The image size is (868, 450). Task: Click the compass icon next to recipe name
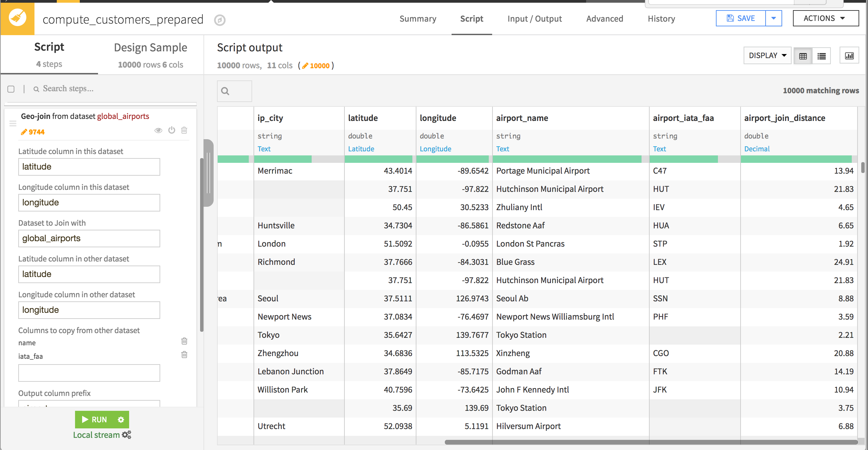[x=220, y=20]
